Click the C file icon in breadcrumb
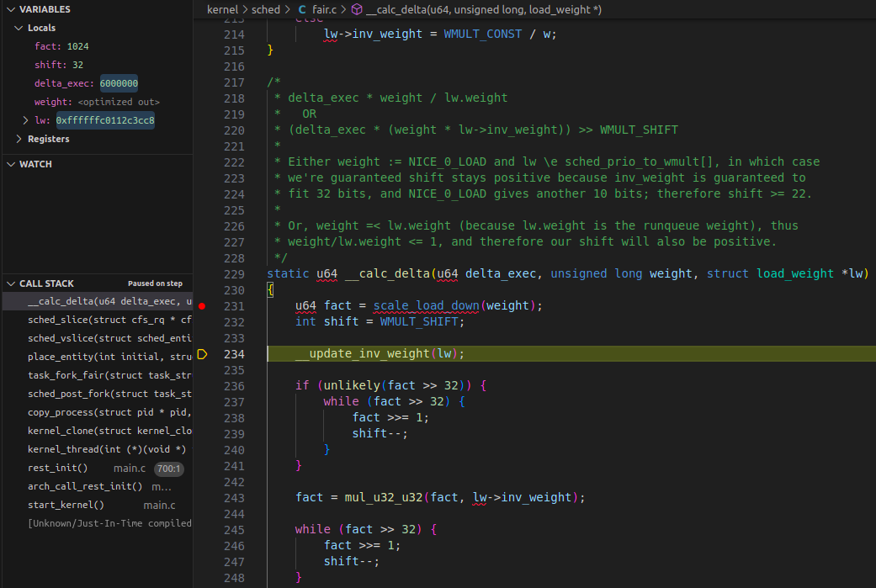 click(302, 9)
